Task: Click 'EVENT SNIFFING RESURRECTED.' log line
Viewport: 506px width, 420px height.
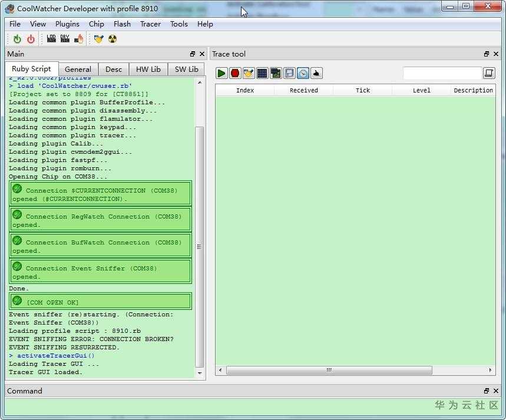Action: tap(64, 348)
